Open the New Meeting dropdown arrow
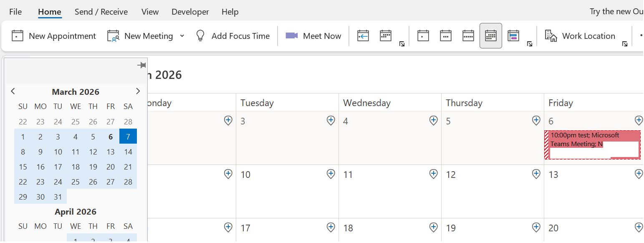Screen dimensions: 644x243 182,36
